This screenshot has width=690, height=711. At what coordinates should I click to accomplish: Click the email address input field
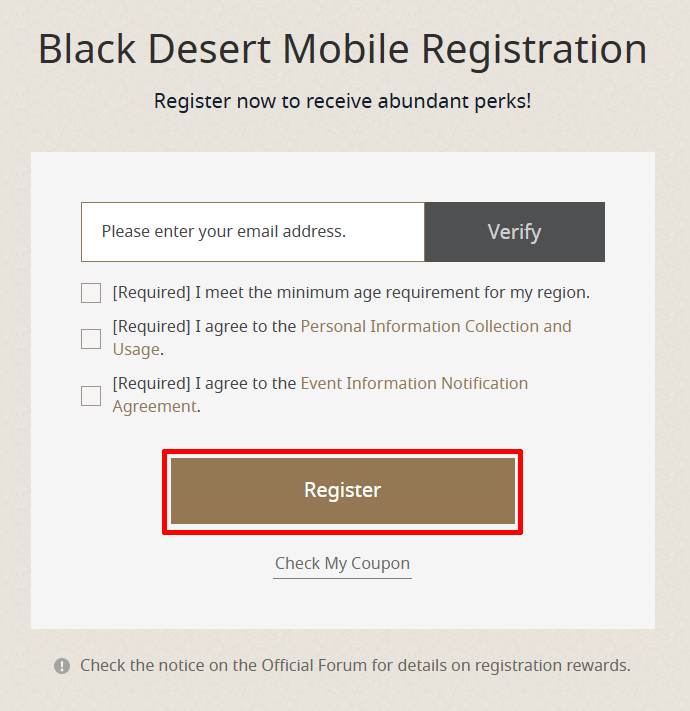click(253, 232)
